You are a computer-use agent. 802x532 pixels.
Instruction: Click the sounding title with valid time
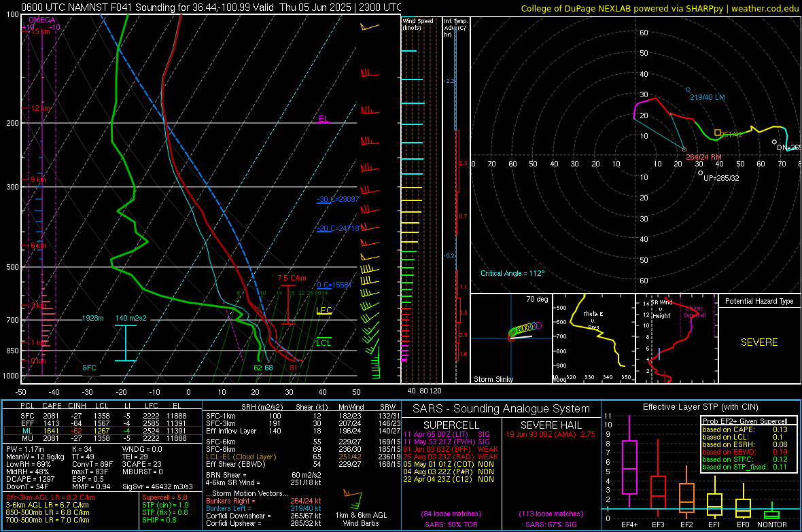[211, 7]
